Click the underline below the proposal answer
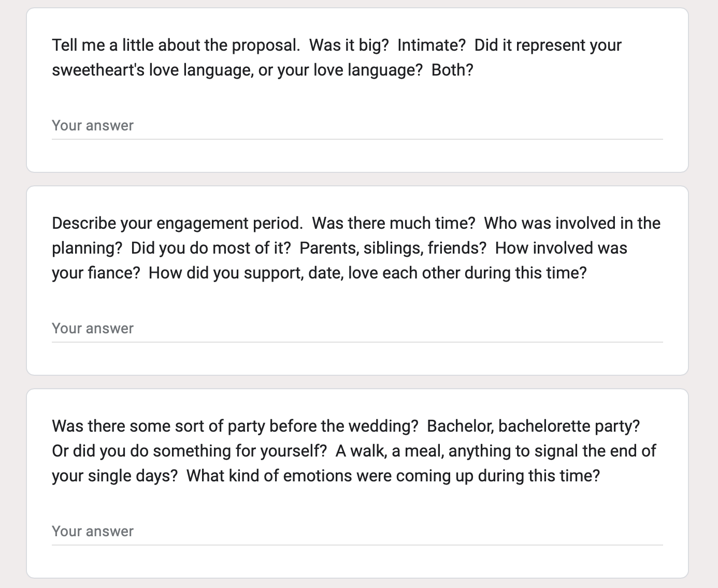Screen dimensions: 718x588 point(357,139)
